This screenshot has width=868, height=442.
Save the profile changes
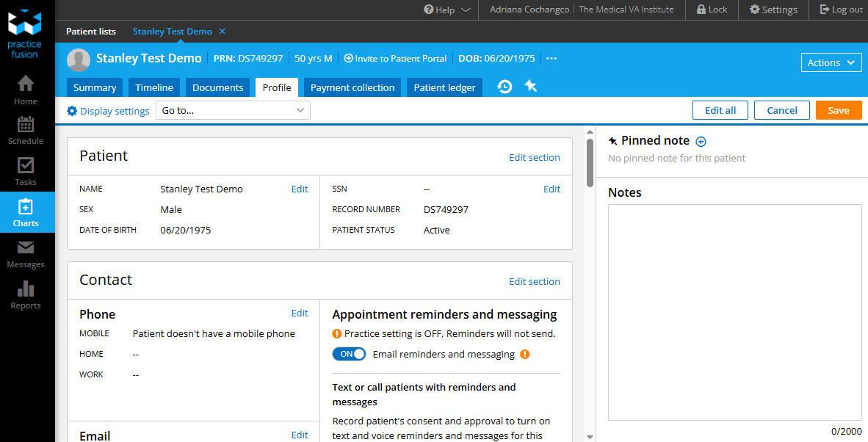(838, 110)
